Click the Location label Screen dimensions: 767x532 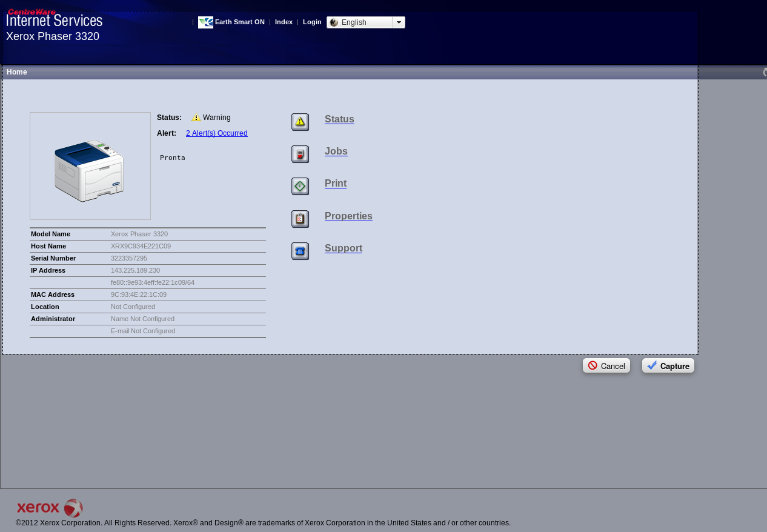point(45,307)
